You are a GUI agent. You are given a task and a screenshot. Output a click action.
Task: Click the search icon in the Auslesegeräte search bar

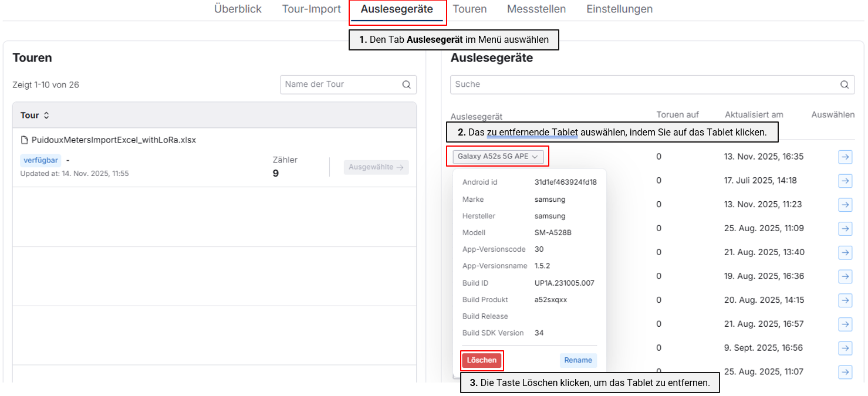845,84
